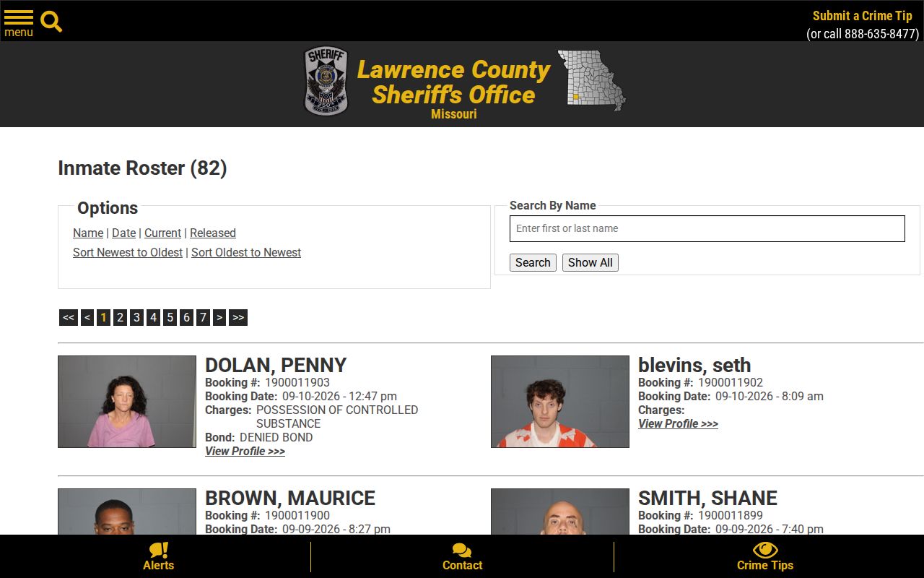Image resolution: width=924 pixels, height=578 pixels.
Task: Go to page 4 of roster
Action: pos(153,317)
